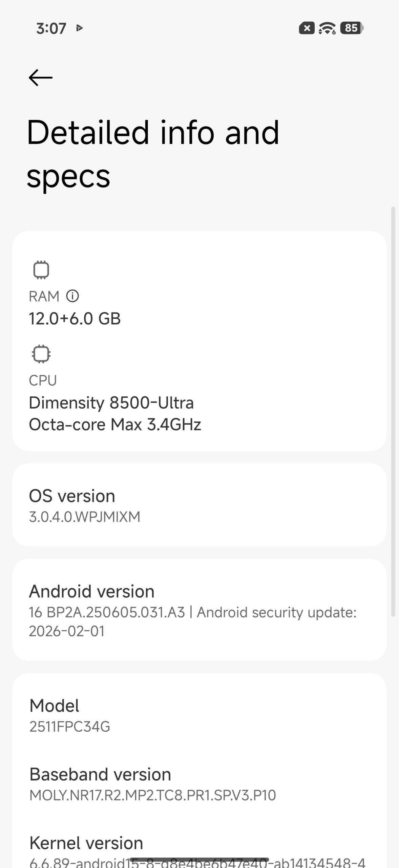Tap the RAM info circle icon
The height and width of the screenshot is (868, 399).
72,296
